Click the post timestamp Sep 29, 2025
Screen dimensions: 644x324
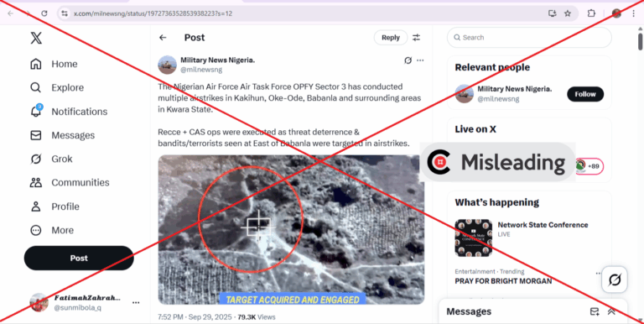[196, 317]
